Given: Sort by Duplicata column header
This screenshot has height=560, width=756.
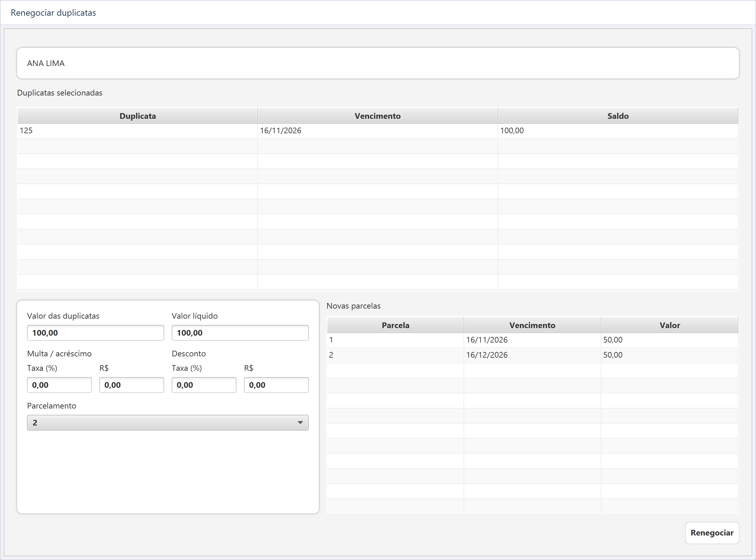Looking at the screenshot, I should (x=137, y=116).
